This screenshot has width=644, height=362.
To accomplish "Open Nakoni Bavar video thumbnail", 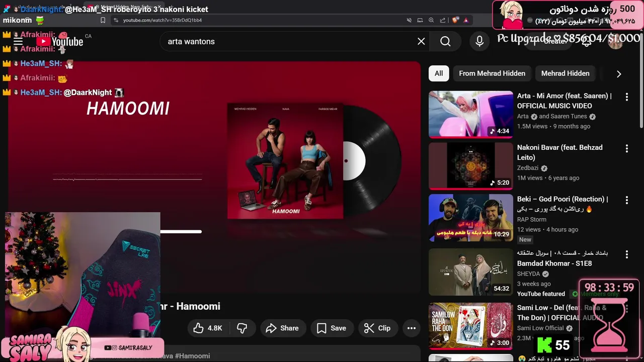I will 471,166.
